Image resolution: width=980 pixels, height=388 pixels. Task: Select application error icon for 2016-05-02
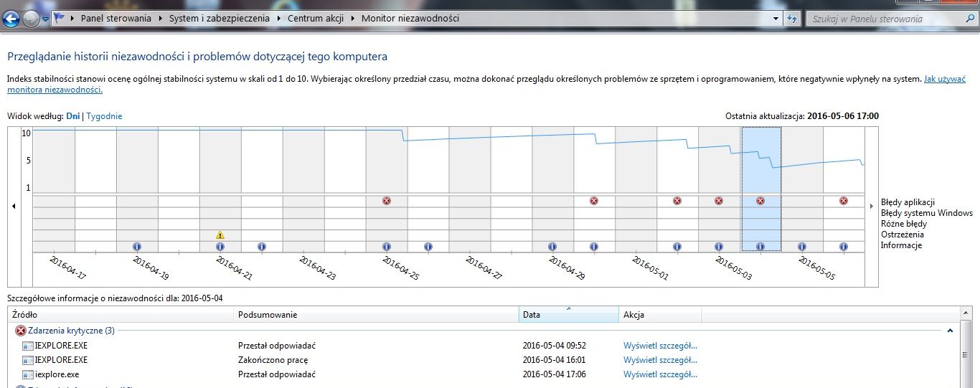(677, 201)
